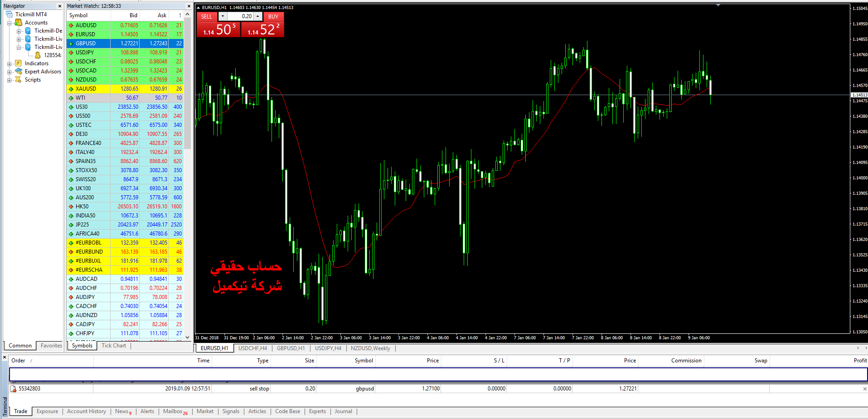Open the Mailbox terminal tab
This screenshot has width=868, height=419.
(x=175, y=411)
